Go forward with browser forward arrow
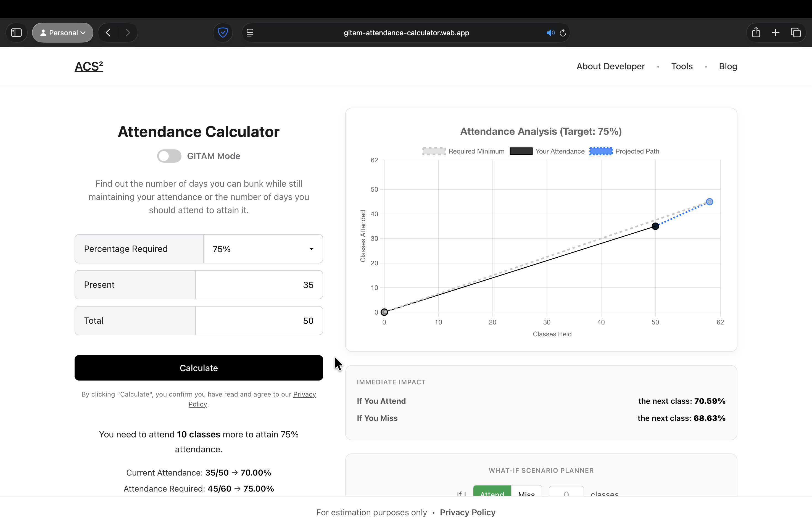Image resolution: width=812 pixels, height=528 pixels. pyautogui.click(x=128, y=33)
